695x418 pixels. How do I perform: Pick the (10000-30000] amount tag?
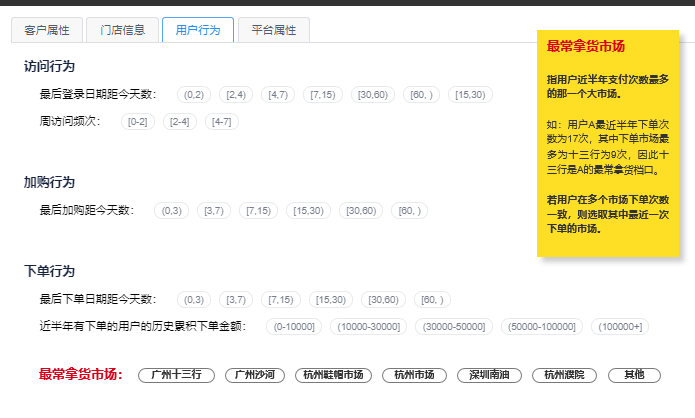tap(368, 327)
